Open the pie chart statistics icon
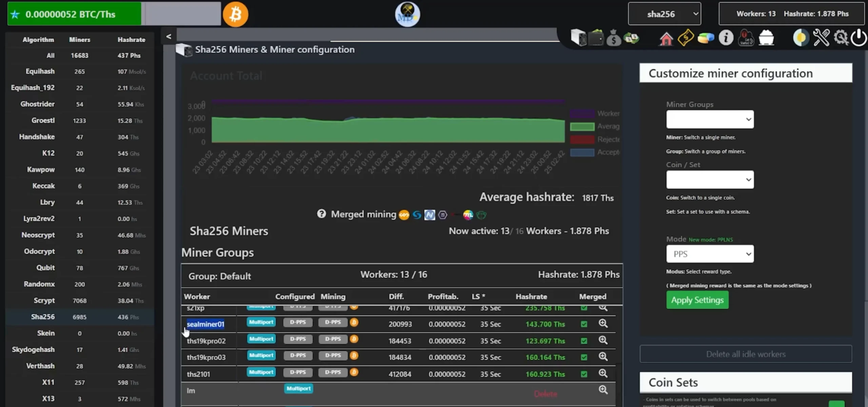 coord(705,38)
